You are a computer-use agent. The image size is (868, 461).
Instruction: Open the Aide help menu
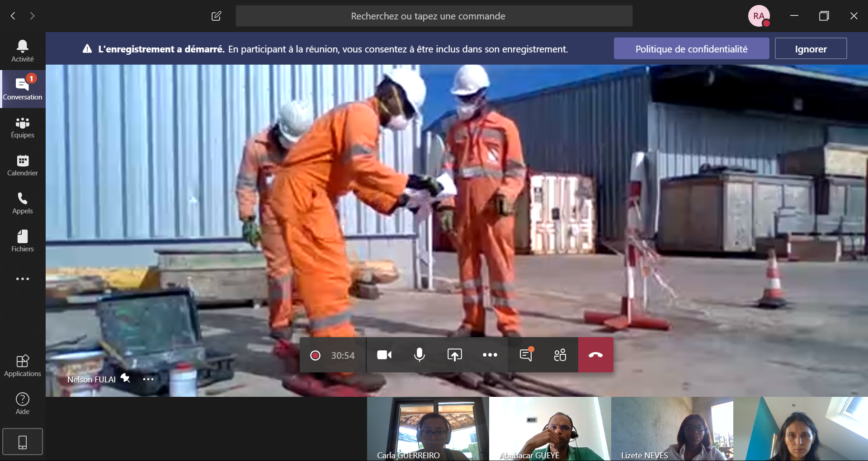click(x=23, y=404)
